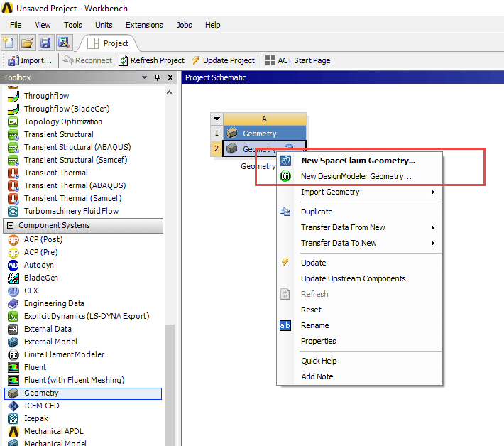Open the ACT Start Page
The height and width of the screenshot is (446, 504).
297,60
